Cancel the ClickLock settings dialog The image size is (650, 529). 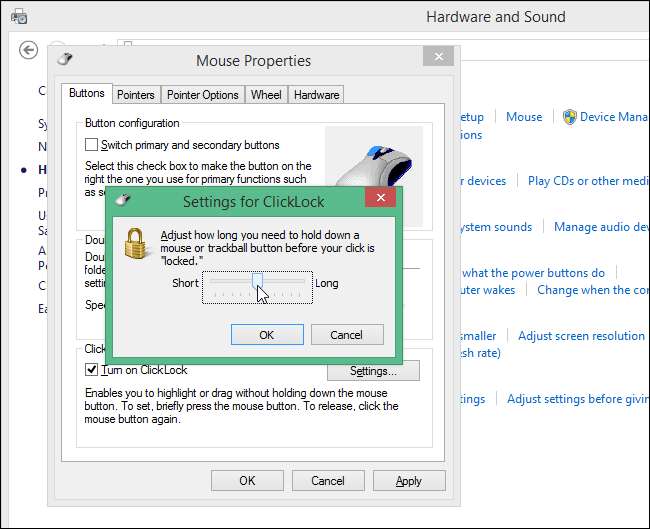click(347, 335)
